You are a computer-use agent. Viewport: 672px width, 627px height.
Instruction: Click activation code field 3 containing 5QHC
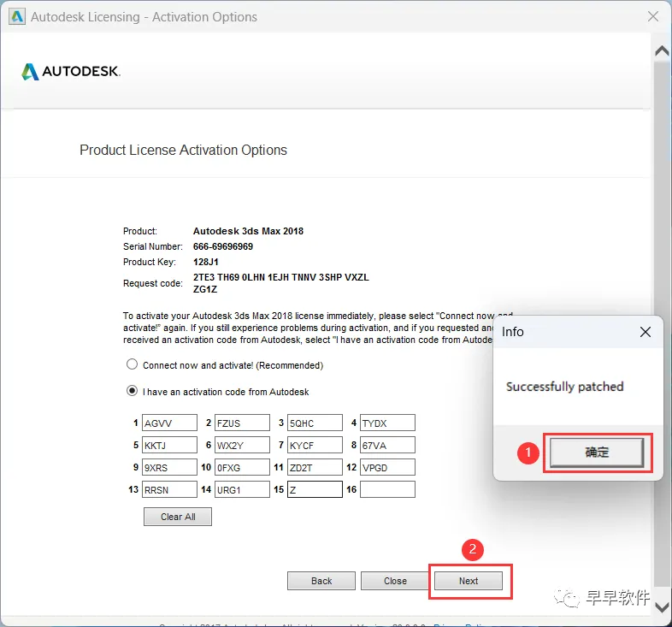click(315, 423)
